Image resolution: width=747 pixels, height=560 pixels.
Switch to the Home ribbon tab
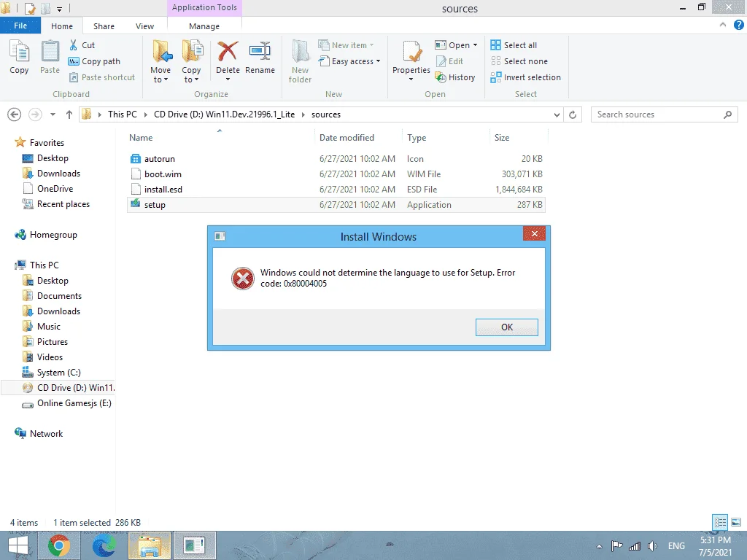pos(62,26)
